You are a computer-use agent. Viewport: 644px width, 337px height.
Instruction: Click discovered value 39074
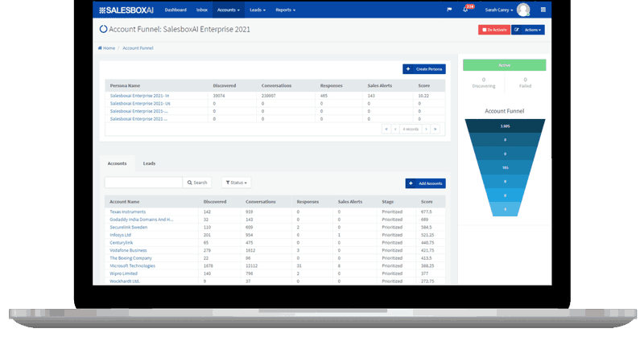click(x=219, y=96)
